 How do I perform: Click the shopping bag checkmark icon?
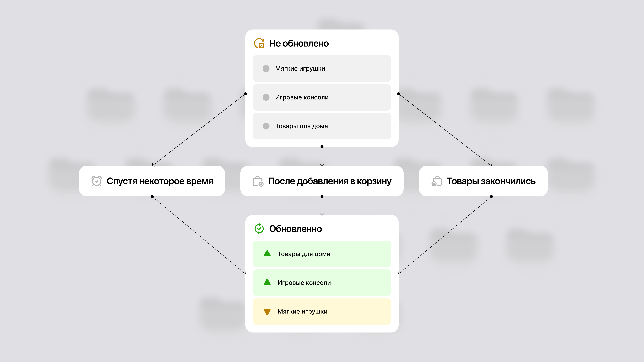coord(258,181)
